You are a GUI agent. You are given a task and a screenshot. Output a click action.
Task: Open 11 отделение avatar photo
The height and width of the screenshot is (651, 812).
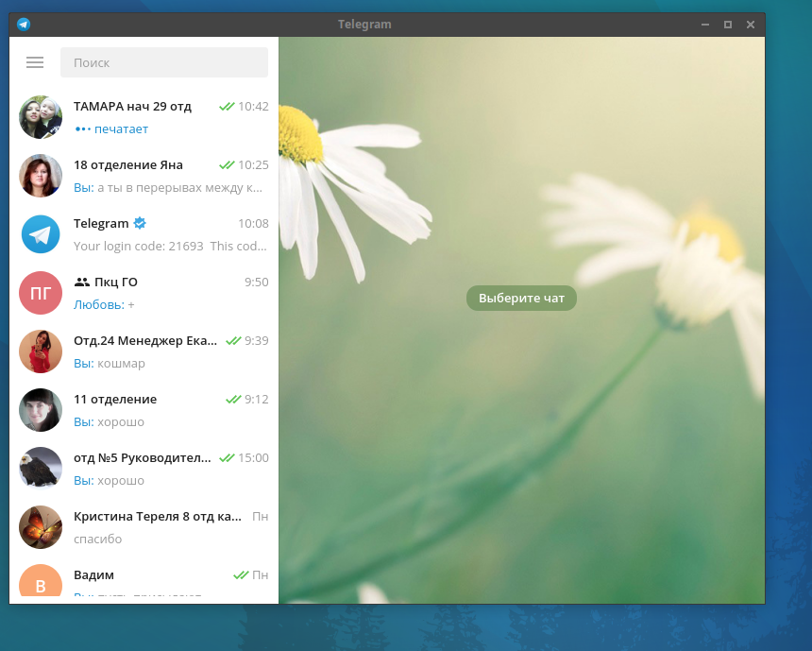click(41, 410)
